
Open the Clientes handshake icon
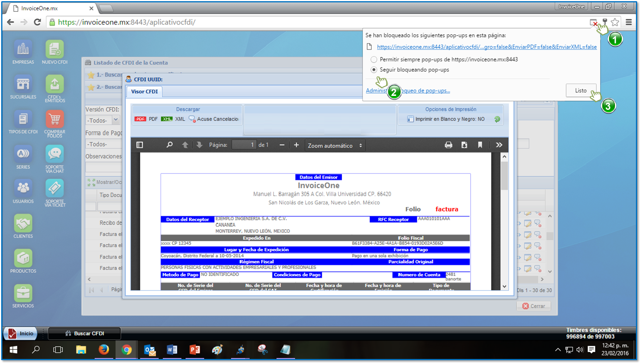pyautogui.click(x=23, y=226)
